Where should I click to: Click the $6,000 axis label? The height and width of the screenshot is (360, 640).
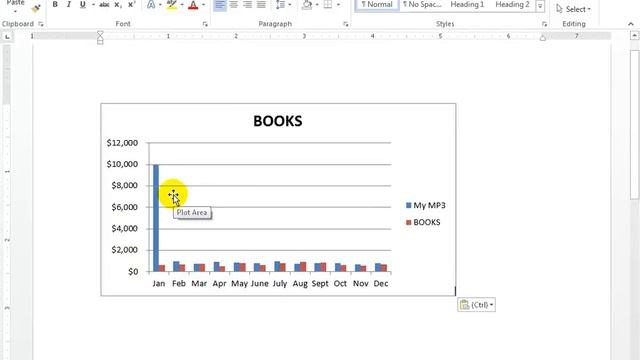pos(124,207)
